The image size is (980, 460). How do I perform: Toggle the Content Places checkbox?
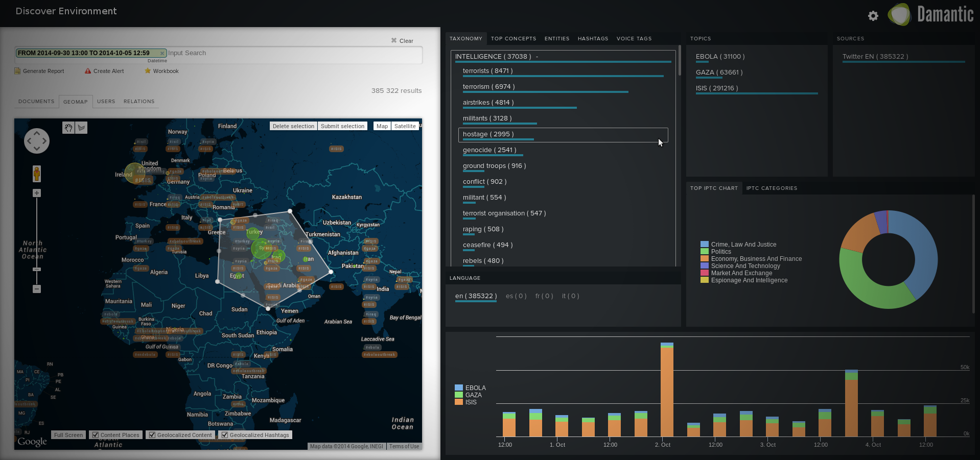tap(95, 435)
